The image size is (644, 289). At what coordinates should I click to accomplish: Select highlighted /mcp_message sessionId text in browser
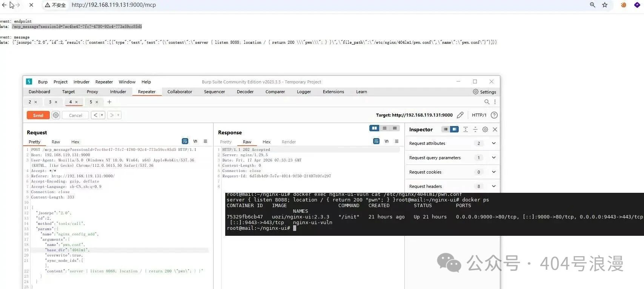coord(77,26)
